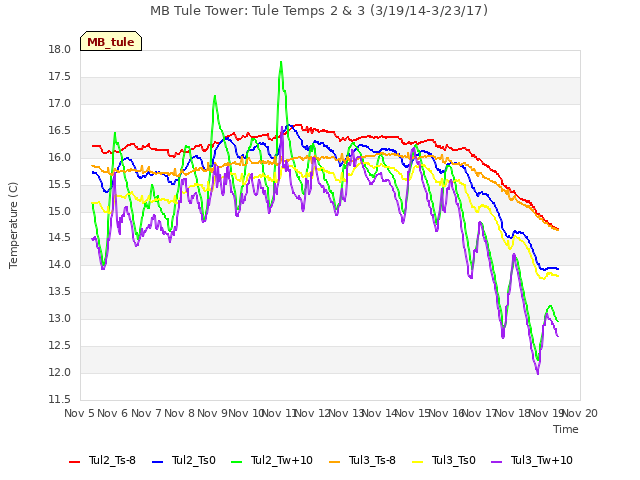Click the Nov 8 x-axis tick label
640x480 pixels.
179,413
